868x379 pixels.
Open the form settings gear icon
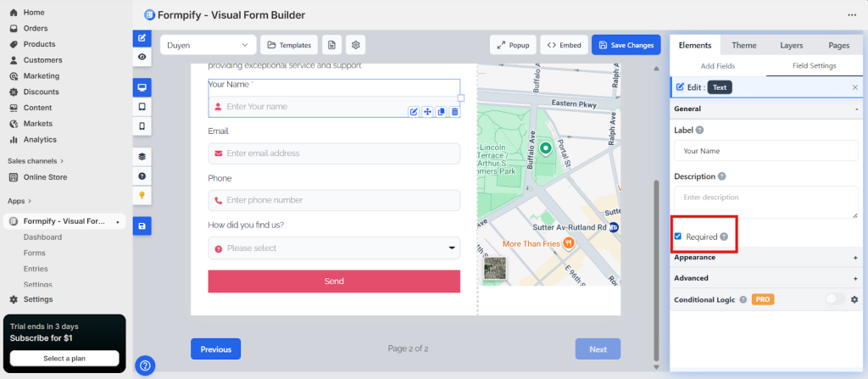click(356, 45)
